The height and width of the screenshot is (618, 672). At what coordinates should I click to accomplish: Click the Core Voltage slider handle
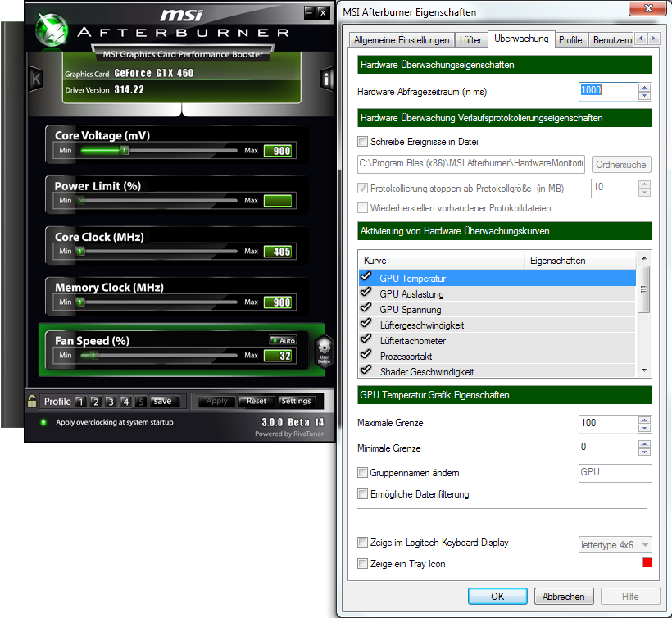point(125,151)
